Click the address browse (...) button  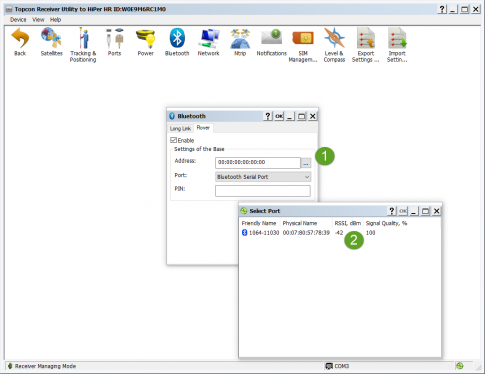point(306,163)
